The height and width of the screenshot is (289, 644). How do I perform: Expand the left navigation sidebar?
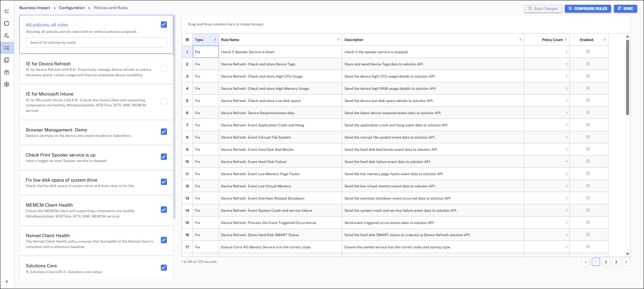tap(7, 282)
